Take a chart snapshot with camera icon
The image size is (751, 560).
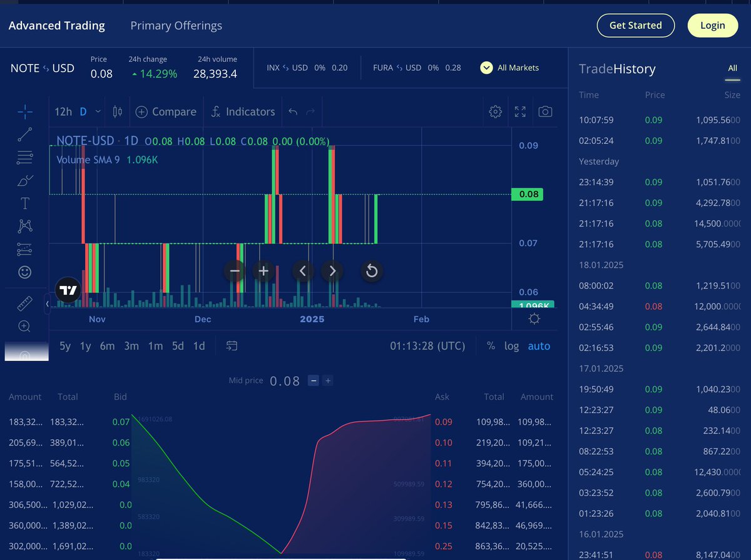(545, 112)
